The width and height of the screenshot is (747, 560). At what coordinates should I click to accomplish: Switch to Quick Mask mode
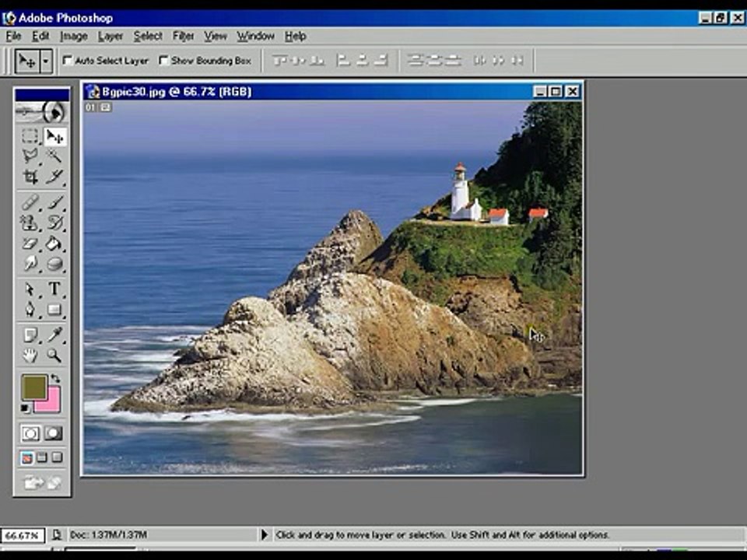54,433
